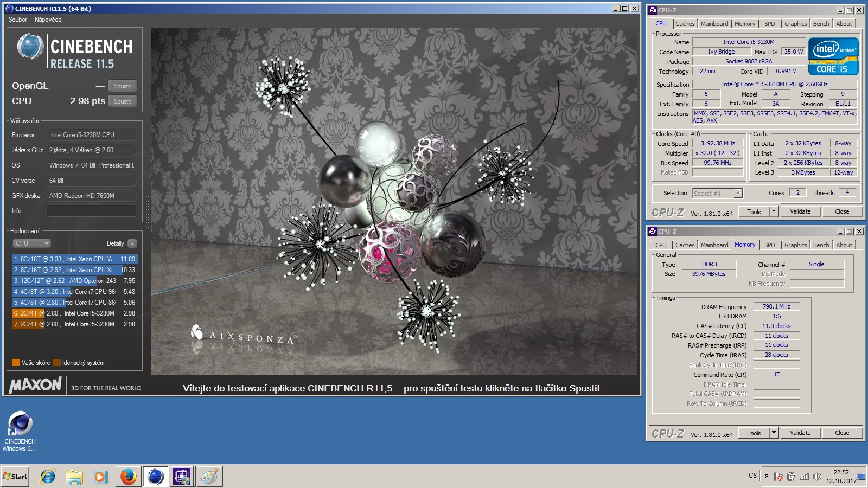This screenshot has width=868, height=488.
Task: Click the Detaily arrow button
Action: click(132, 243)
